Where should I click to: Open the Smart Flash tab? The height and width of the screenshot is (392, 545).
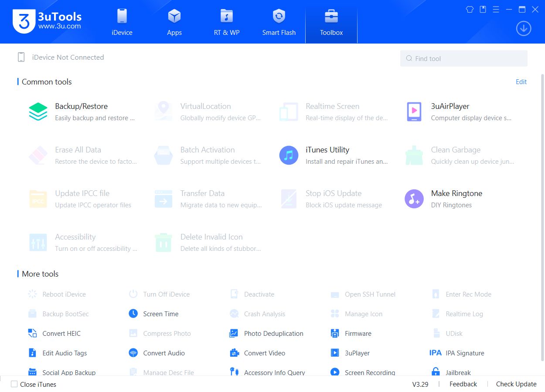pyautogui.click(x=279, y=22)
